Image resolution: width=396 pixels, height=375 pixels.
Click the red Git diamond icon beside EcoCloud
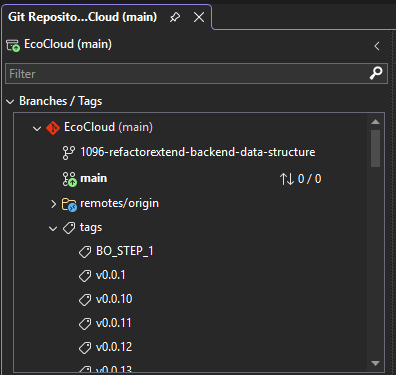[53, 128]
